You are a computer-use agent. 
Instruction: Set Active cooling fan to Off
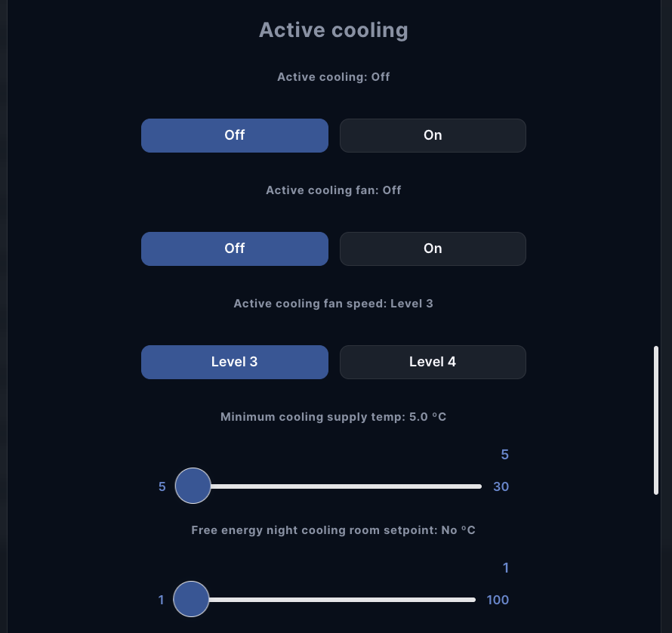point(234,249)
